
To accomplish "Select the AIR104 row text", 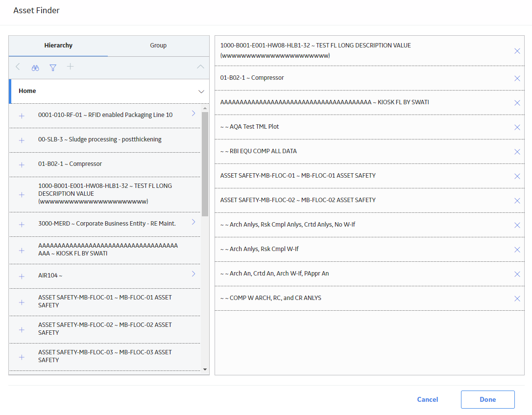I will tap(50, 276).
